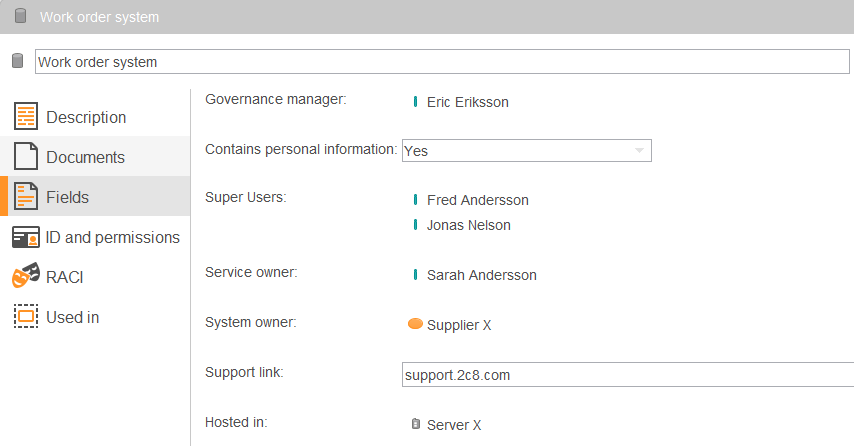Viewport: 854px width, 446px height.
Task: Select the Used in tab
Action: [x=72, y=317]
